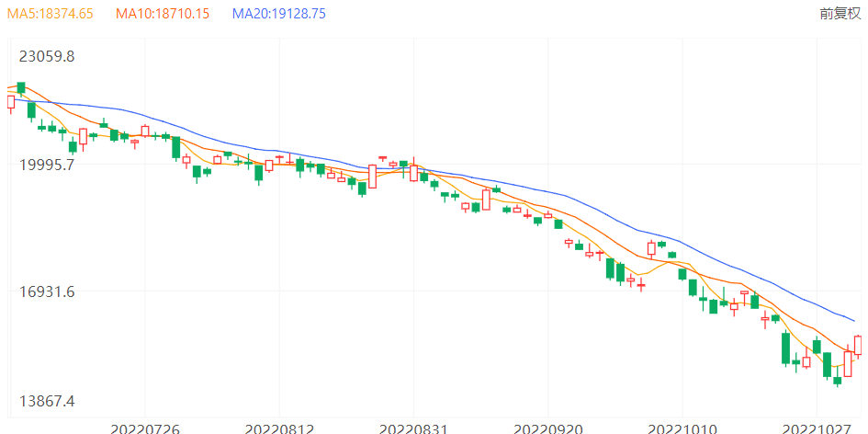Click the 13867.4 price axis label

click(47, 401)
